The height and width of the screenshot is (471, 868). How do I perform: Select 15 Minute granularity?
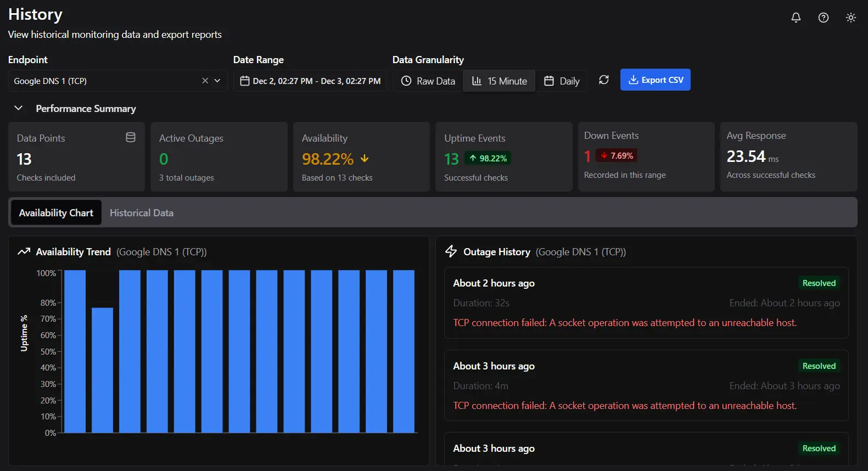(499, 81)
